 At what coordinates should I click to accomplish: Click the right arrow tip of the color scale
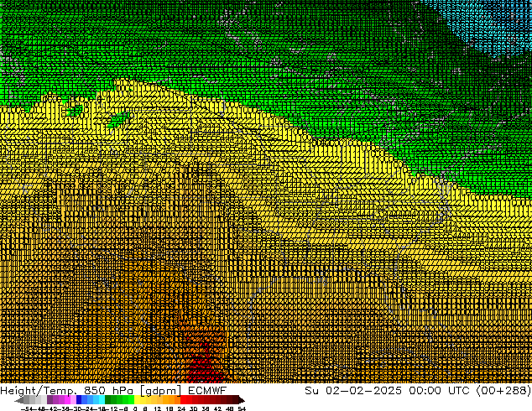coord(243,401)
